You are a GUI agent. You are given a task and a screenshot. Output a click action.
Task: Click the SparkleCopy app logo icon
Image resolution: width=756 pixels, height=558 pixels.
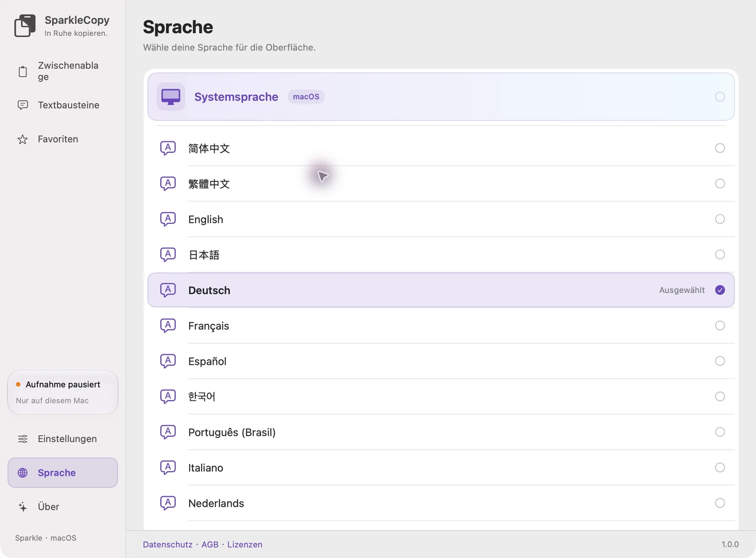coord(25,25)
